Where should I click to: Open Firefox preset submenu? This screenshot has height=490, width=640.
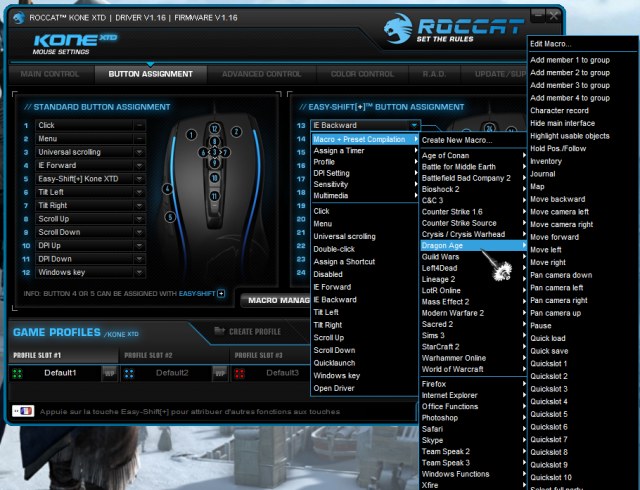[473, 384]
